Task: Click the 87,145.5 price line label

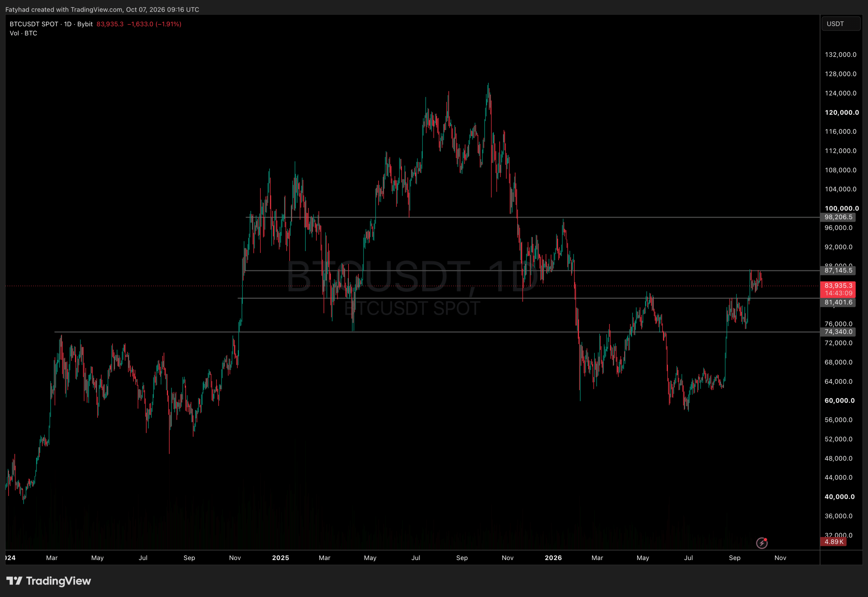Action: pos(838,270)
